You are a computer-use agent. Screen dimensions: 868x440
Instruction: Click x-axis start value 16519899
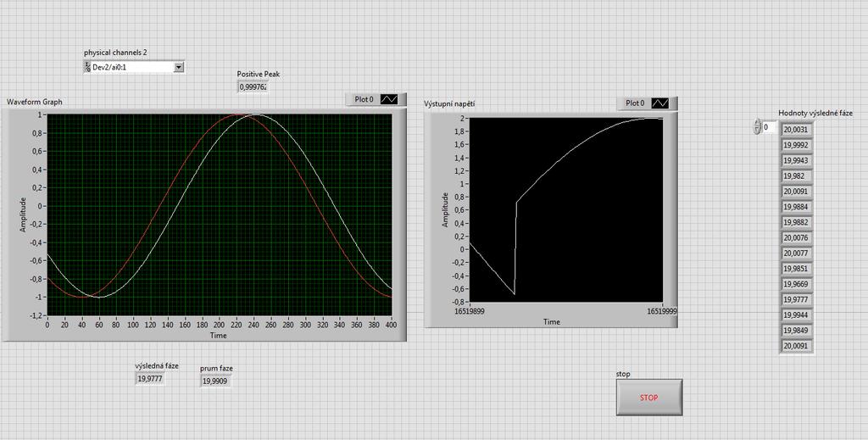click(x=470, y=312)
